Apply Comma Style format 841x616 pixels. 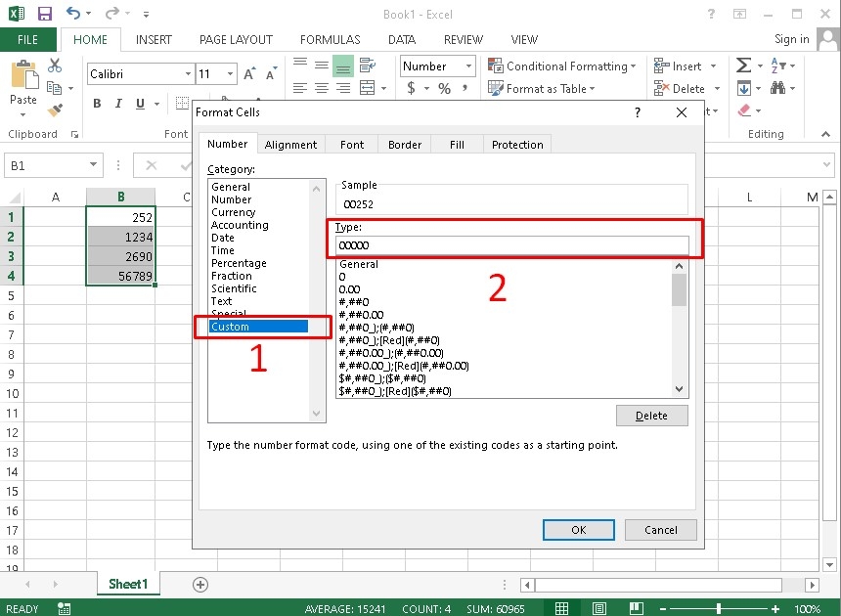click(465, 88)
